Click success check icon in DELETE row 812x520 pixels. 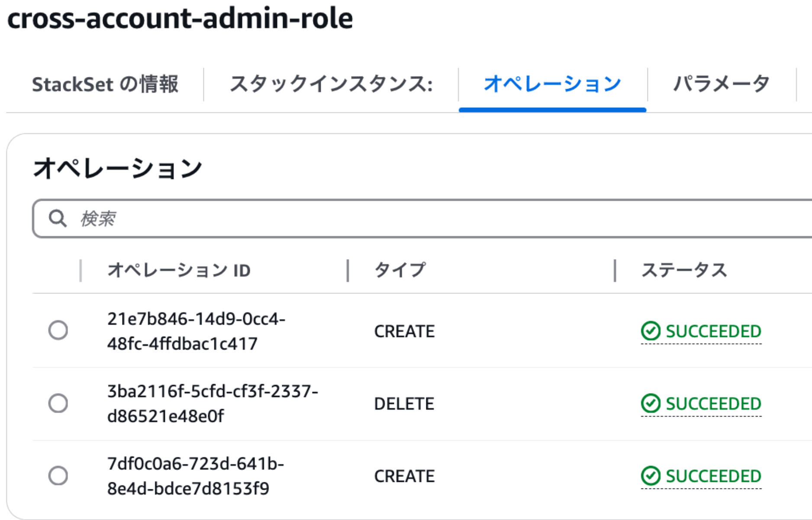click(651, 404)
